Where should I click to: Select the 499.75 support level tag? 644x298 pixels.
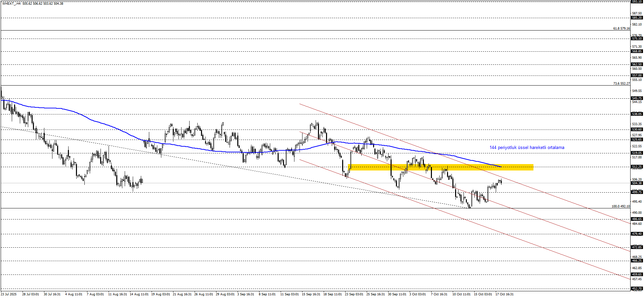pos(637,192)
